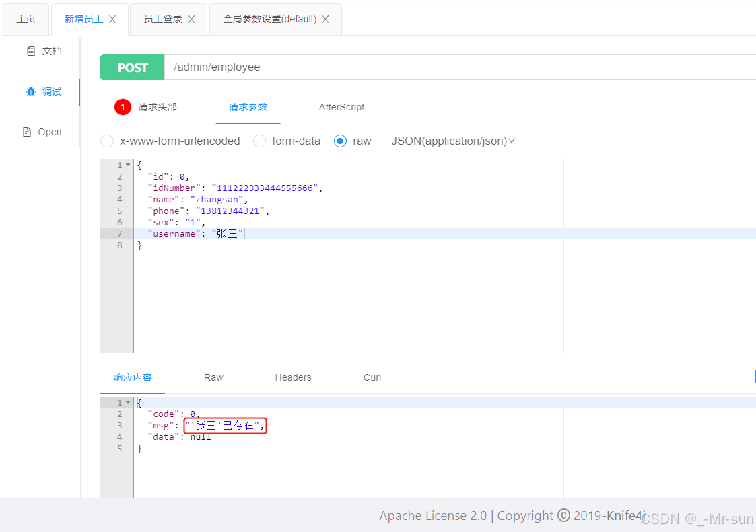
Task: Switch to the 新增员工 tab
Action: [84, 20]
